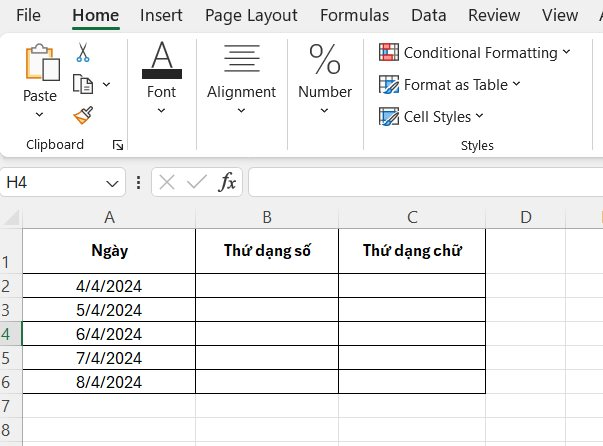603x446 pixels.
Task: Open the Formulas ribbon tab
Action: click(x=354, y=15)
